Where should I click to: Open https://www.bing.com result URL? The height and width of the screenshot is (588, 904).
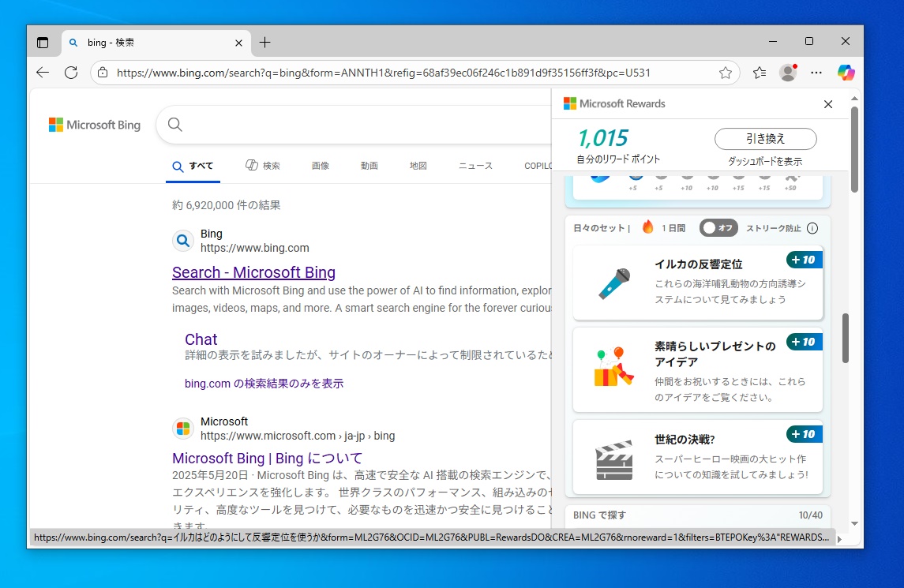tap(255, 248)
